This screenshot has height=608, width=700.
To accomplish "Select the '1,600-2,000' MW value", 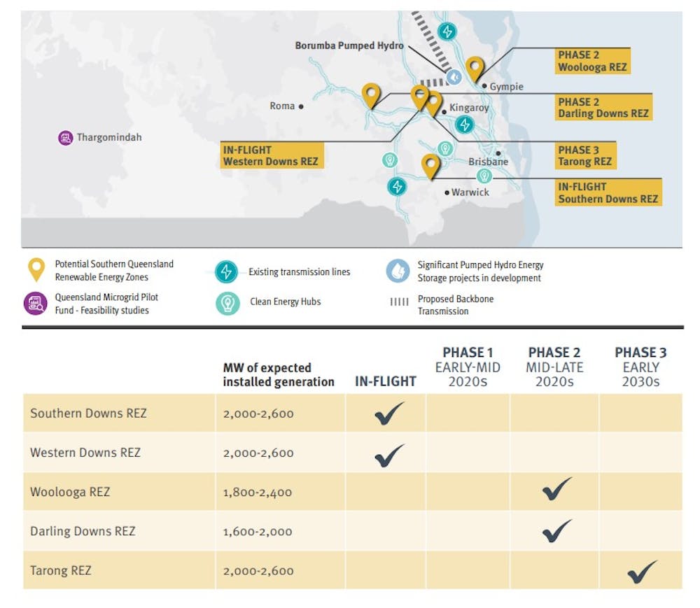I will pyautogui.click(x=258, y=532).
